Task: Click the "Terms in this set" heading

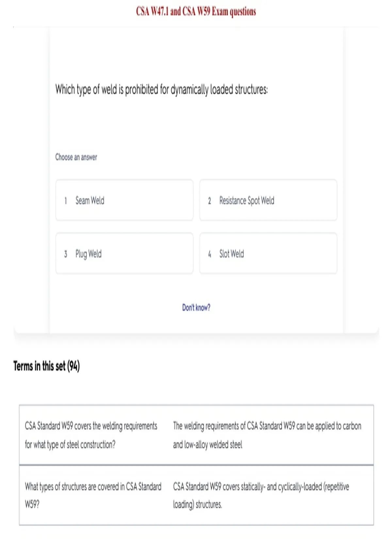Action: [x=40, y=366]
